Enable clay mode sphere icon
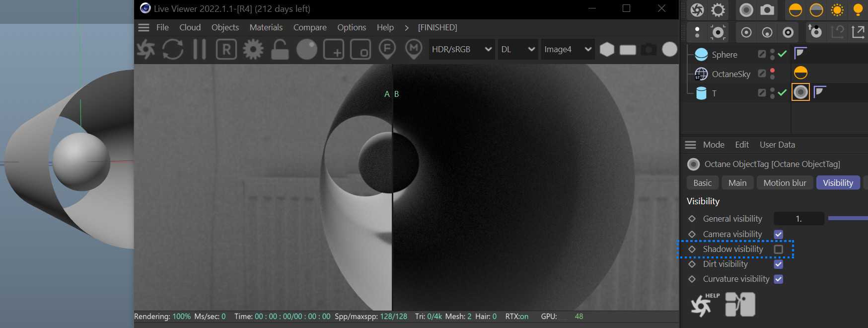The width and height of the screenshot is (868, 328). tap(307, 49)
